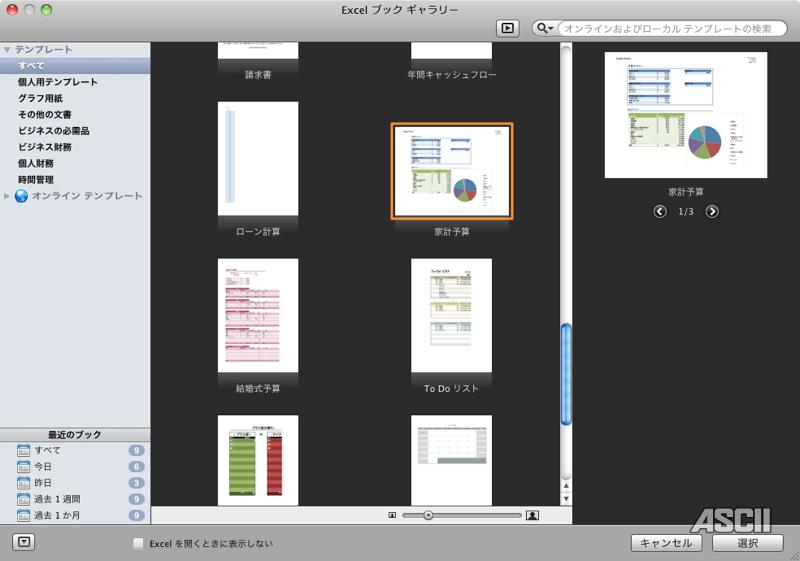
Task: Select the 家計予算 template thumbnail in grid
Action: click(452, 171)
